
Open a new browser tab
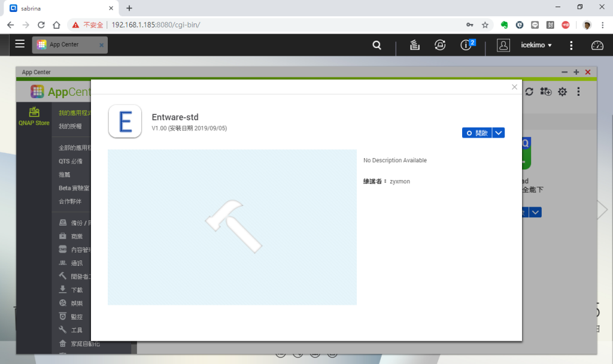coord(129,8)
